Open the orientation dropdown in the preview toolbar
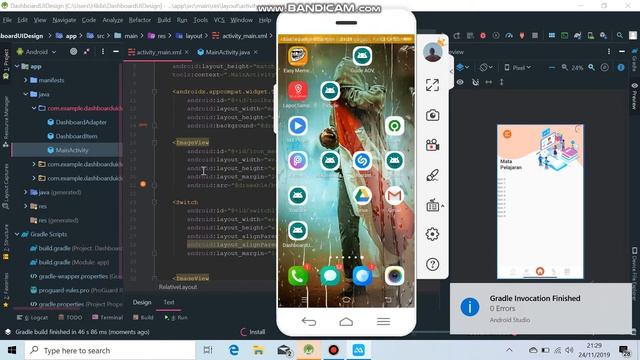 click(486, 67)
